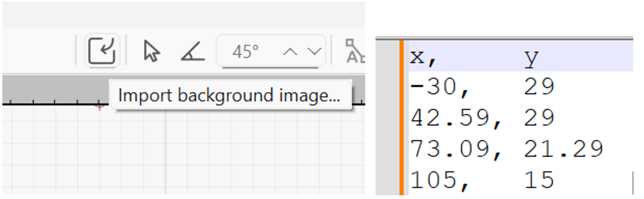Image resolution: width=644 pixels, height=199 pixels.
Task: Click the 73.09 coordinate value
Action: click(x=451, y=149)
